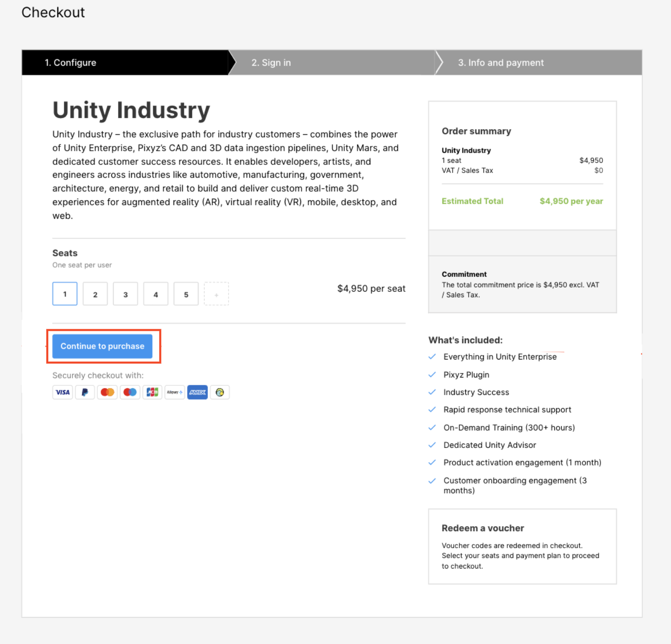Click checkmark beside Pixyz Plugin
This screenshot has width=671, height=644.
(432, 375)
